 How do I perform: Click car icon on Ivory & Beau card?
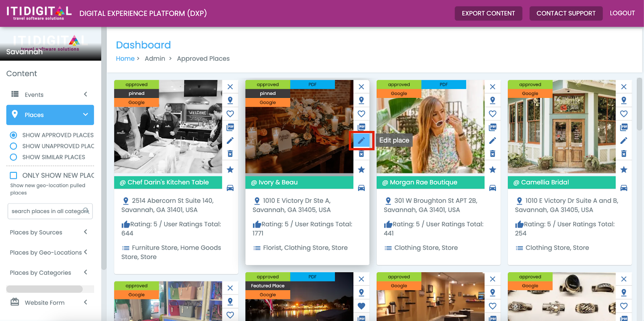pos(361,188)
